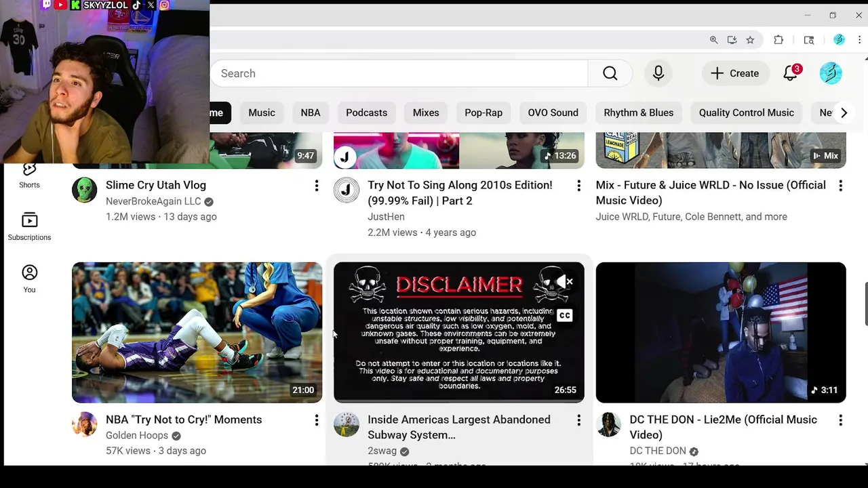Open NBA injured player thumbnail
Viewport: 868px width, 488px height.
tap(197, 332)
